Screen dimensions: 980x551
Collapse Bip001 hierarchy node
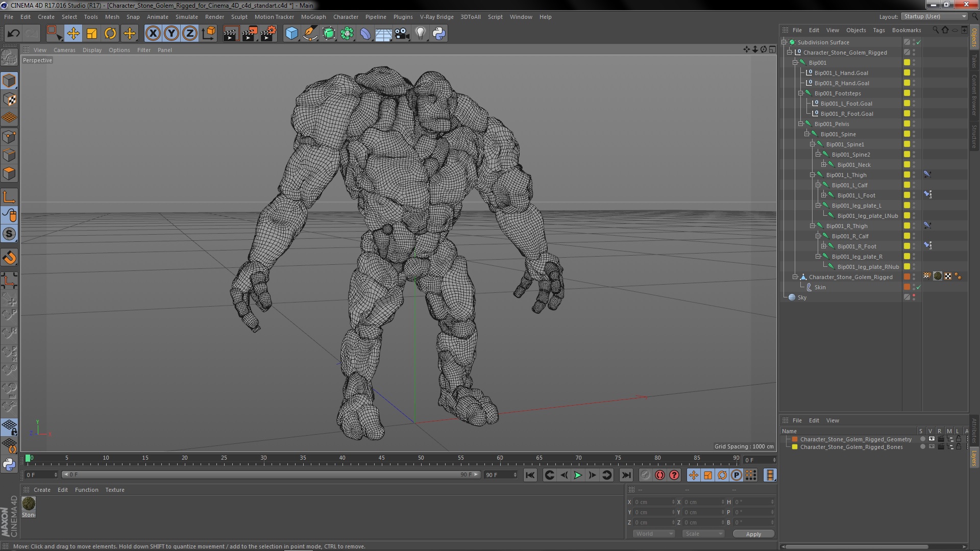click(795, 63)
